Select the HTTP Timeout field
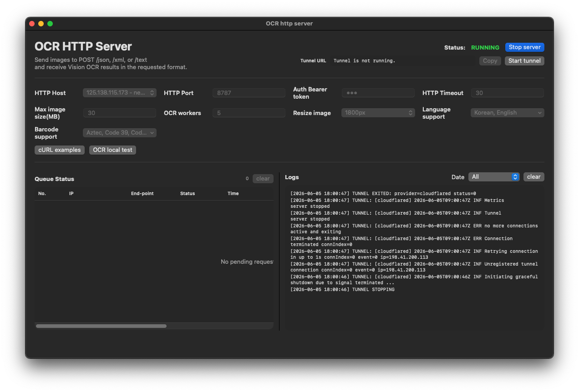Viewport: 579px width, 392px height. (508, 93)
